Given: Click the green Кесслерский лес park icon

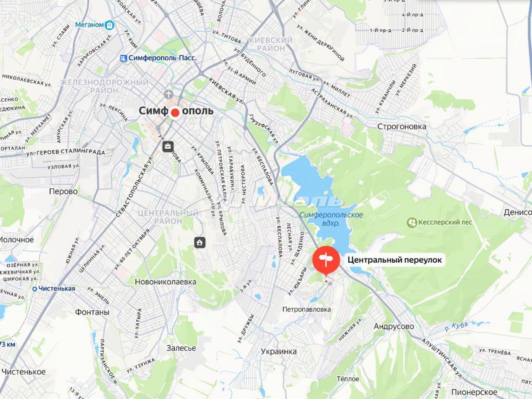Looking at the screenshot, I should click(x=412, y=222).
